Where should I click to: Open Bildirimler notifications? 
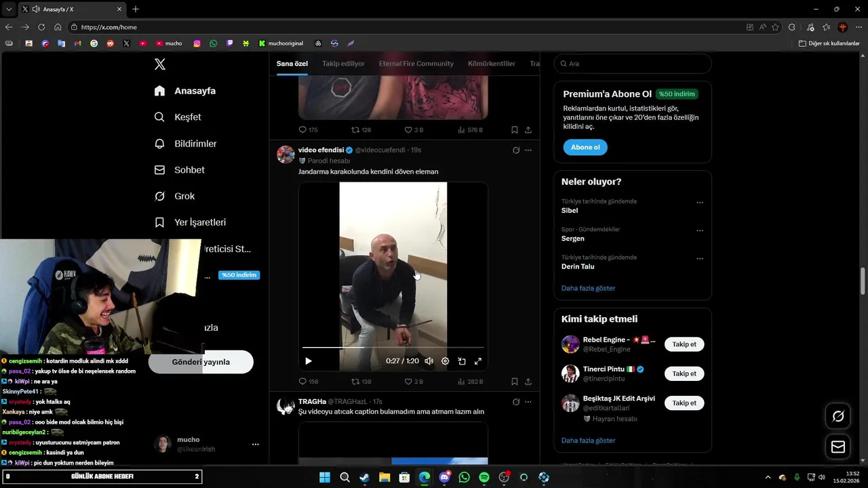(x=185, y=144)
